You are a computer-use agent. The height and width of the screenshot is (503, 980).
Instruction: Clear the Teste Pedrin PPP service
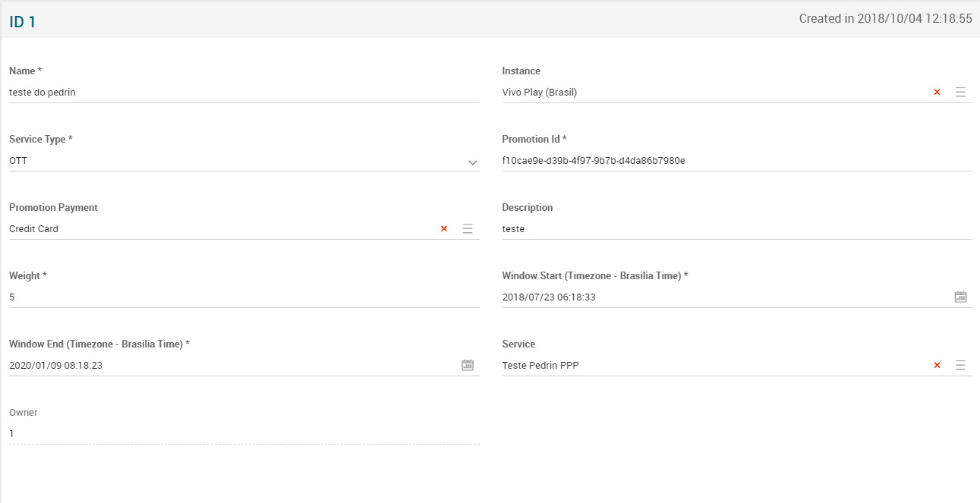pyautogui.click(x=937, y=365)
